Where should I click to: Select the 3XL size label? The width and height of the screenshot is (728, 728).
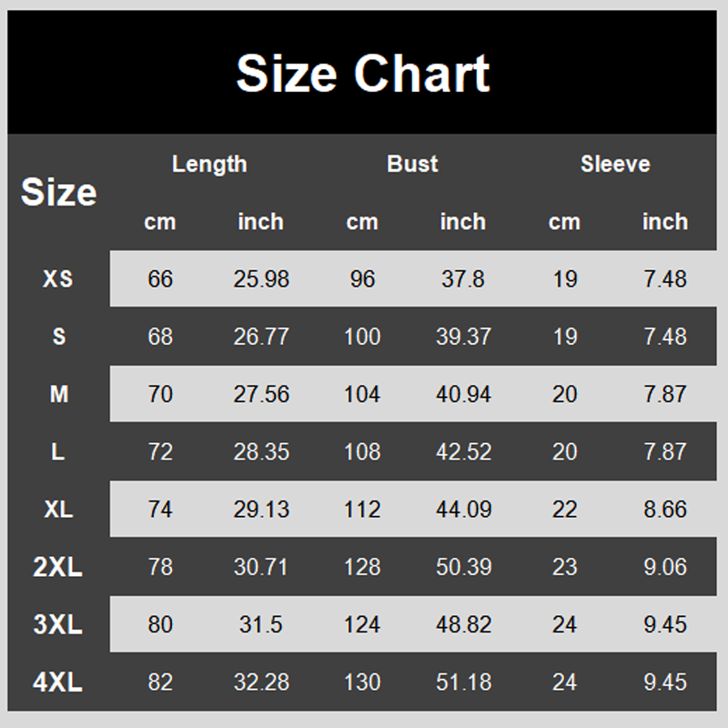pyautogui.click(x=57, y=624)
